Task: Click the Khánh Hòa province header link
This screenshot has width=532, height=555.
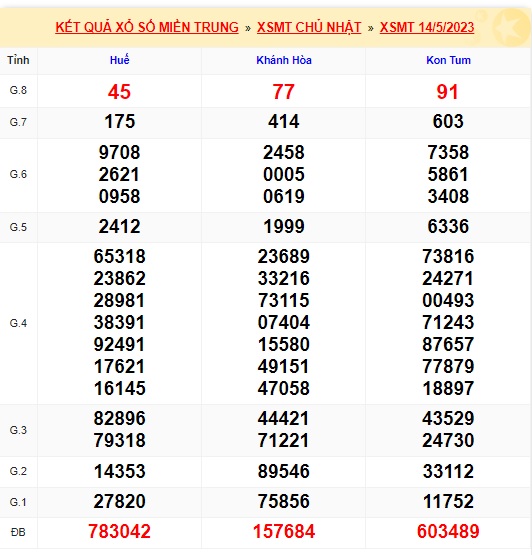Action: pyautogui.click(x=284, y=60)
